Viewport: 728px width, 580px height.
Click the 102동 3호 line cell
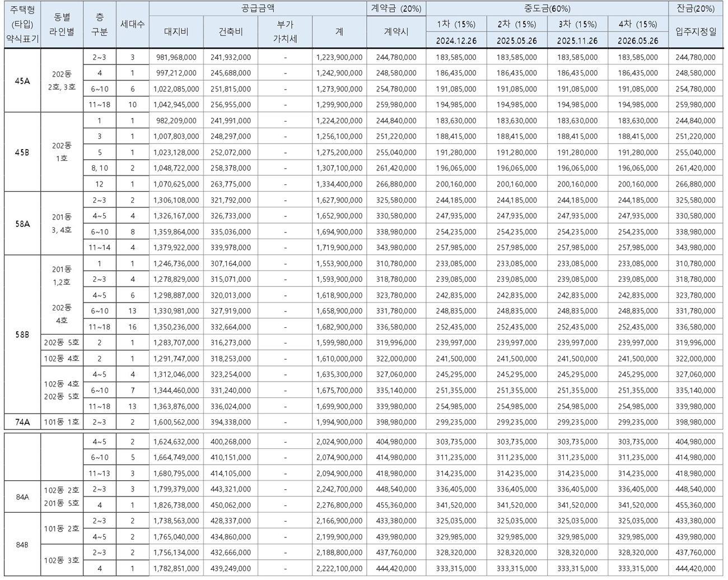[62, 560]
